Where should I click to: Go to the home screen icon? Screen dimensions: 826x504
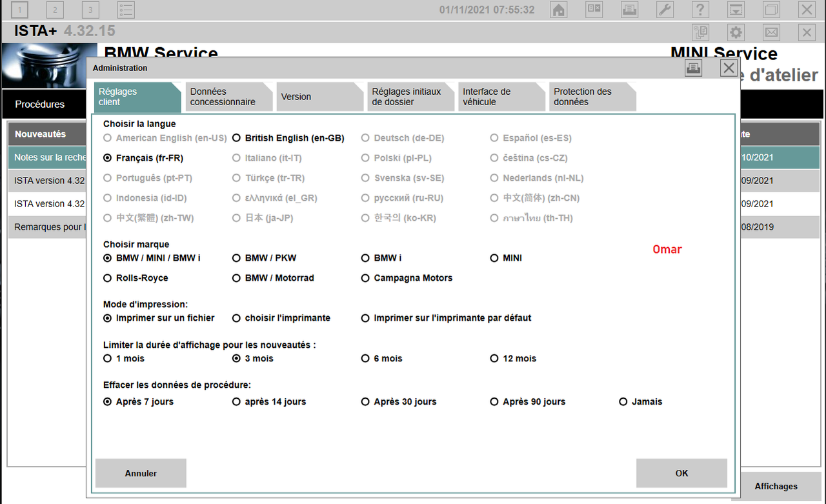[559, 10]
